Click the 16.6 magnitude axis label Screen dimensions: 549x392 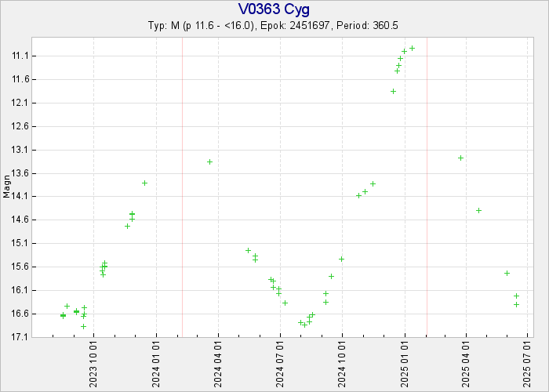20,314
